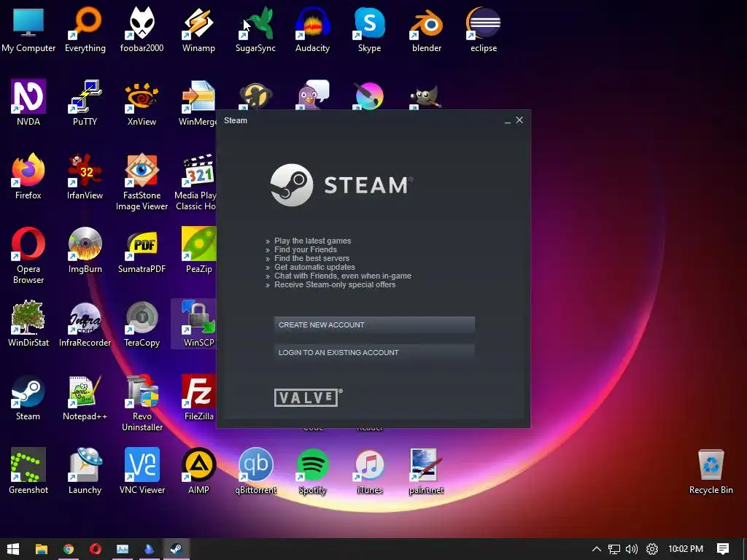This screenshot has width=747, height=560.
Task: Close the Steam login window
Action: (519, 120)
